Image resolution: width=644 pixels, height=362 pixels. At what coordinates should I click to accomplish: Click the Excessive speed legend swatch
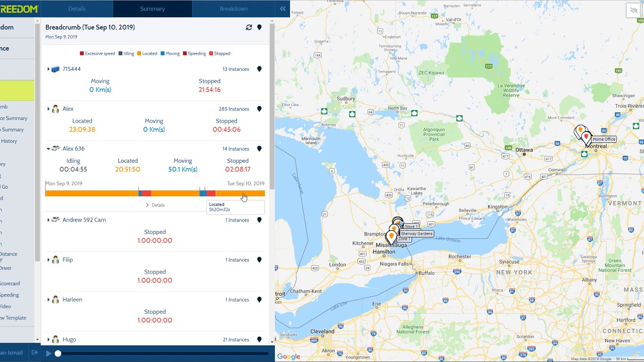coord(82,53)
